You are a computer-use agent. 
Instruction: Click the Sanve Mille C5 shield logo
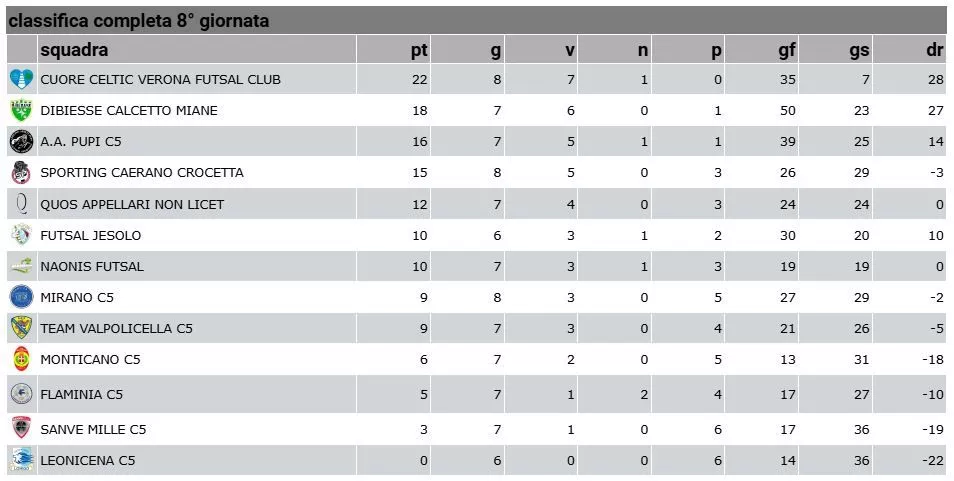coord(21,428)
